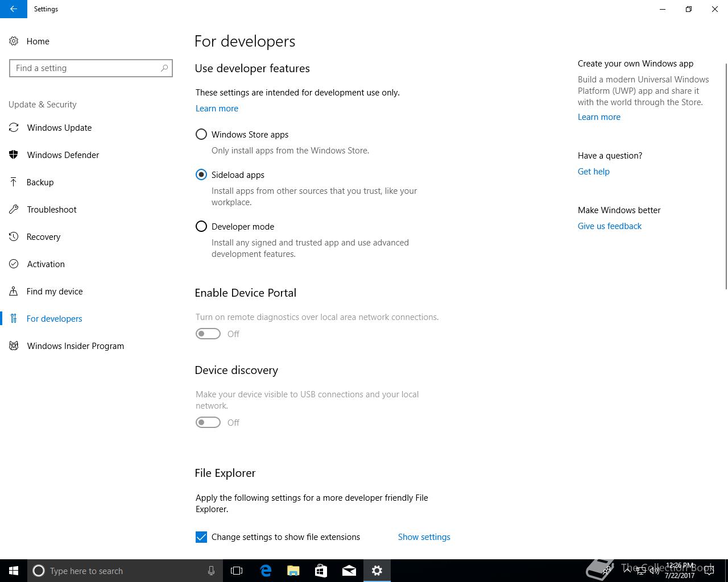The image size is (728, 582).
Task: Select For developers in the sidebar
Action: tap(54, 319)
